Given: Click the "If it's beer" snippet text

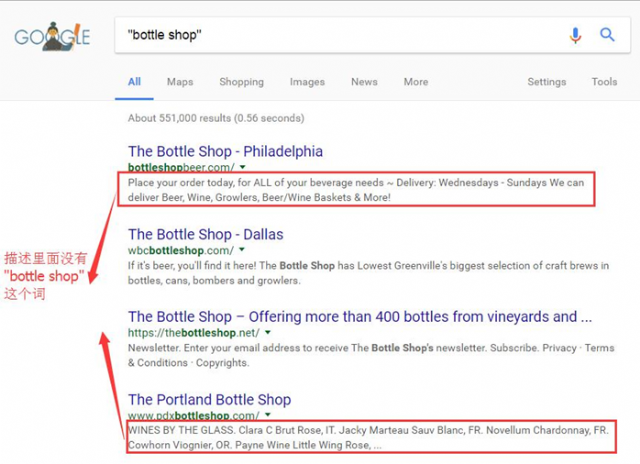Looking at the screenshot, I should [x=368, y=273].
